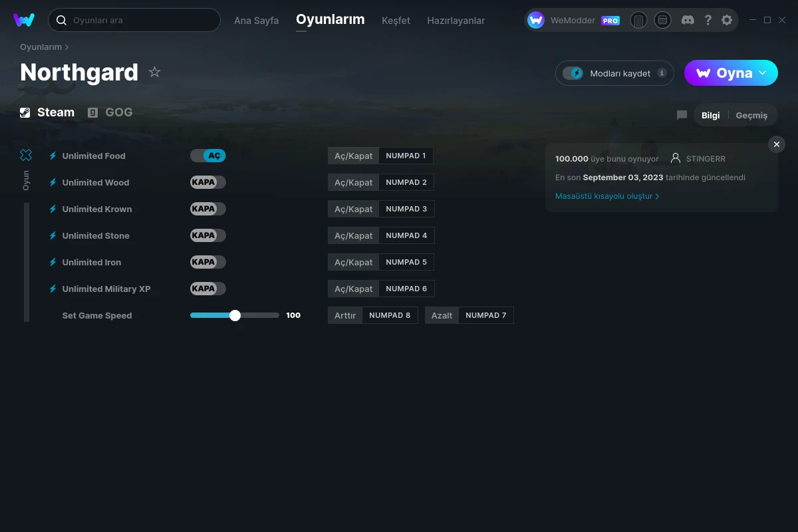Click Aç/Kapat button for NUMPAD 6
Viewport: 798px width, 532px height.
(x=354, y=289)
